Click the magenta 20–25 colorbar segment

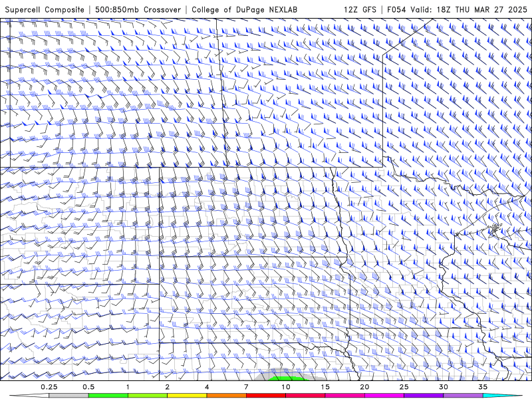coord(384,396)
